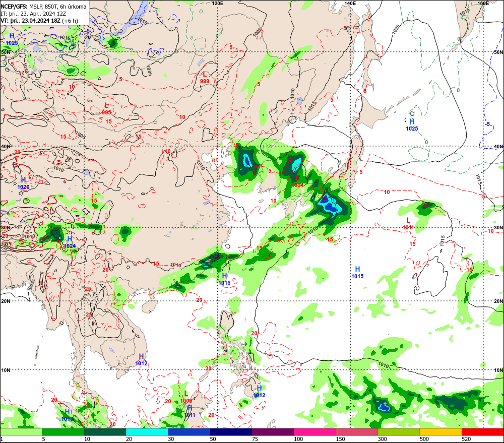This screenshot has height=443, width=504.
Task: Select the red 520+ legend swatch
Action: tap(482, 432)
